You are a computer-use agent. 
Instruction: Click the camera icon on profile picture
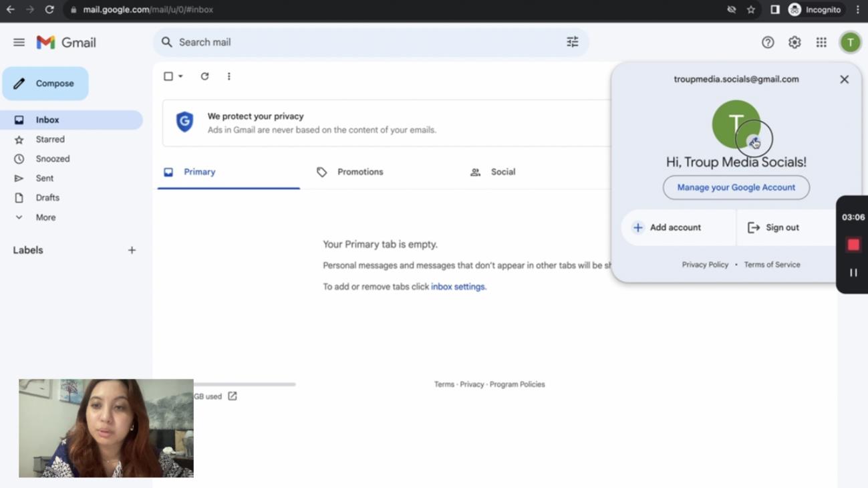click(x=754, y=142)
